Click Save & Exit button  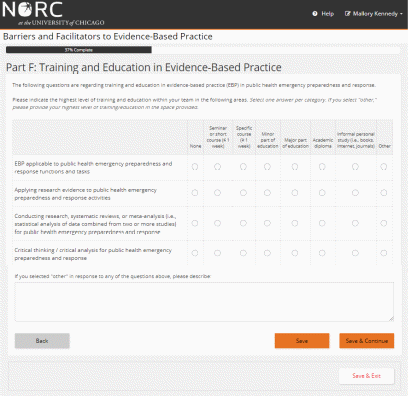click(367, 376)
